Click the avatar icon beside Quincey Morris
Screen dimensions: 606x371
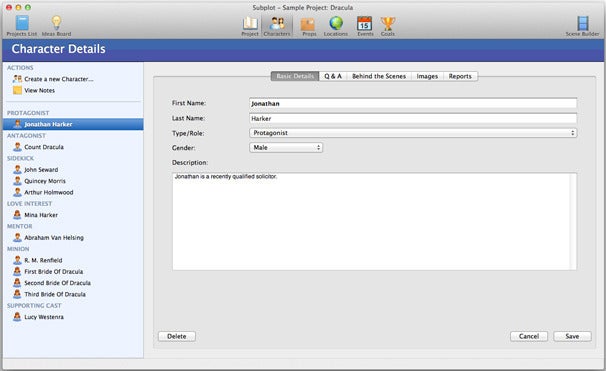[x=17, y=180]
